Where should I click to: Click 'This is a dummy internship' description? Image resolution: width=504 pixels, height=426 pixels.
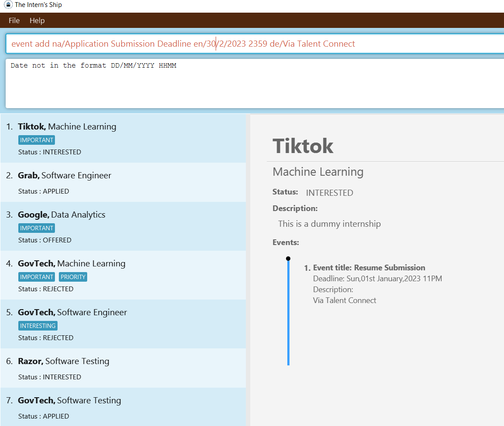coord(330,224)
